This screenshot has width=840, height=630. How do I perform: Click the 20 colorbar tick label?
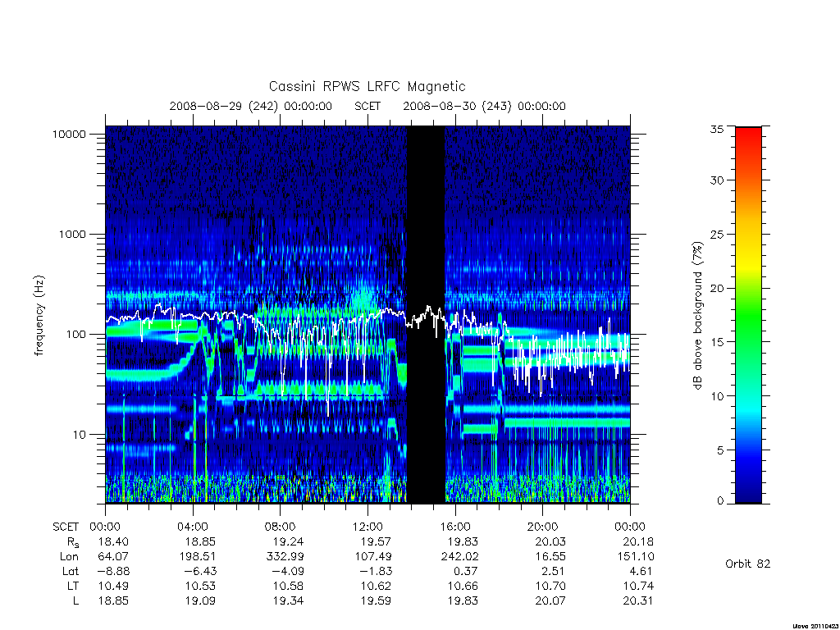[x=717, y=288]
